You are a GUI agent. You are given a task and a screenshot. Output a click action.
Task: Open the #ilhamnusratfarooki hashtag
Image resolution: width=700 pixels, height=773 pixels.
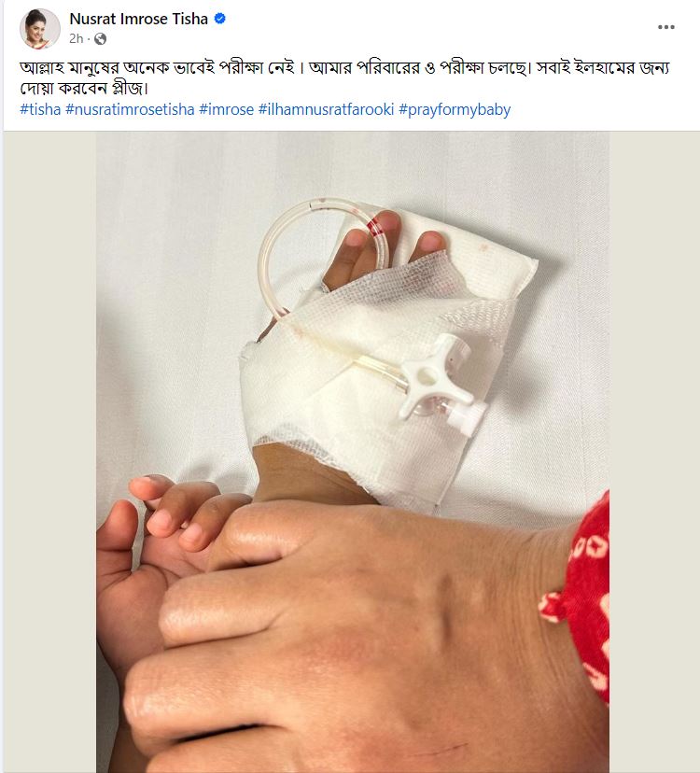coord(326,109)
